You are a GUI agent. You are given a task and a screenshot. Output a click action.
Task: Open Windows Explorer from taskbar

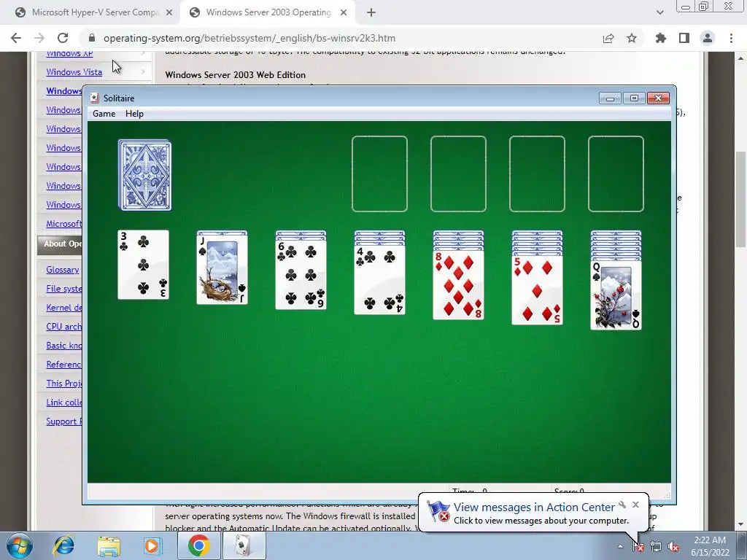point(109,545)
